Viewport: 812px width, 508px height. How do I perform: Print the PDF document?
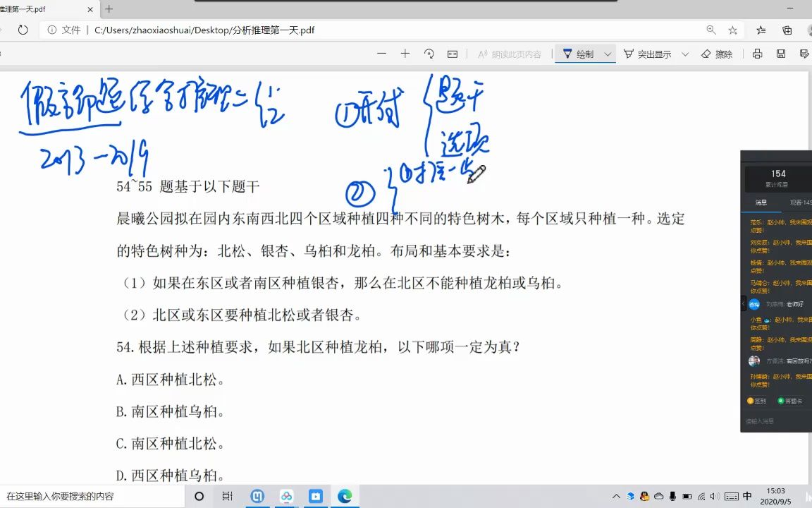pyautogui.click(x=757, y=54)
